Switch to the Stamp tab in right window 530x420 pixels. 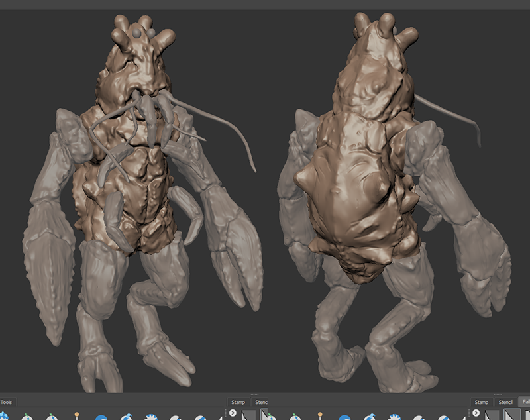482,402
